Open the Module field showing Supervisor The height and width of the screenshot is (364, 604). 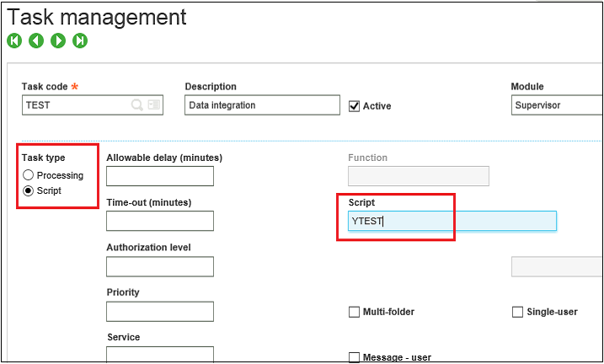click(x=556, y=105)
